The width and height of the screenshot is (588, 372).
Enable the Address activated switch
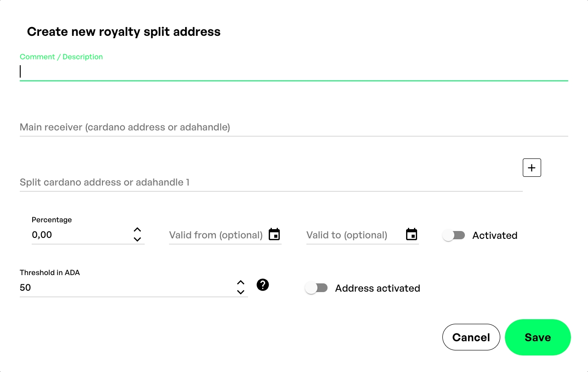(316, 288)
